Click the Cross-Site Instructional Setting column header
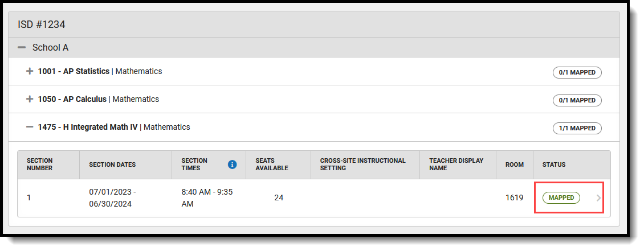This screenshot has height=251, width=644. point(362,164)
